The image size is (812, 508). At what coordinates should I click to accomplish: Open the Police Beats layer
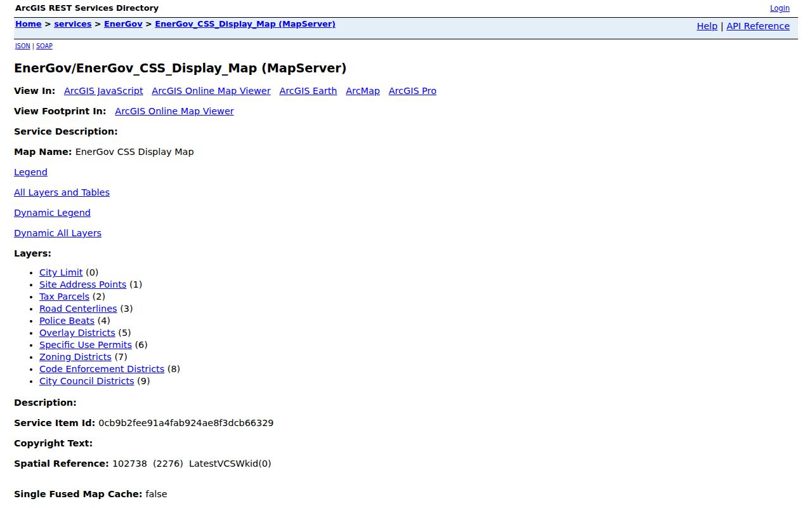[x=67, y=321]
